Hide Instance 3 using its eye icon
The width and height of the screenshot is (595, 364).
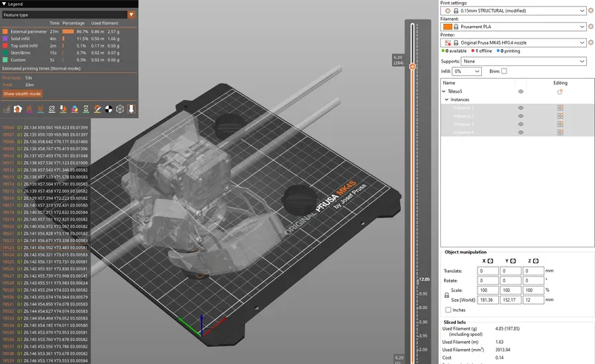521,124
